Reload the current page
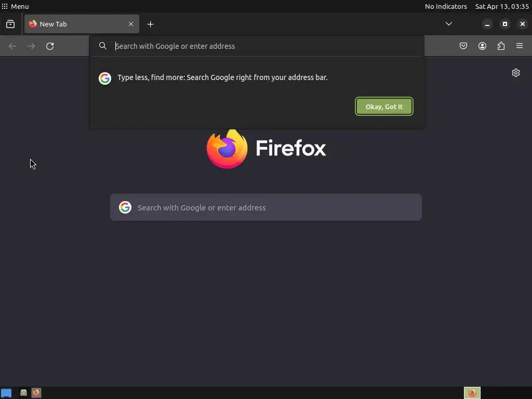 (x=50, y=46)
